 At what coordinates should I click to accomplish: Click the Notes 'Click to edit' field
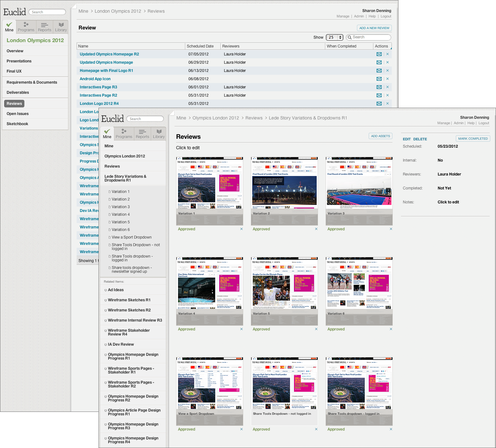(448, 202)
